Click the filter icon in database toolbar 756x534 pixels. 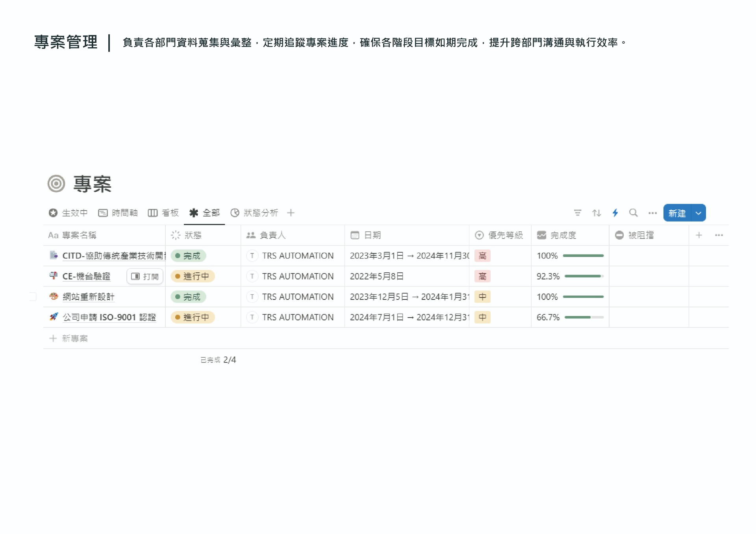[577, 213]
